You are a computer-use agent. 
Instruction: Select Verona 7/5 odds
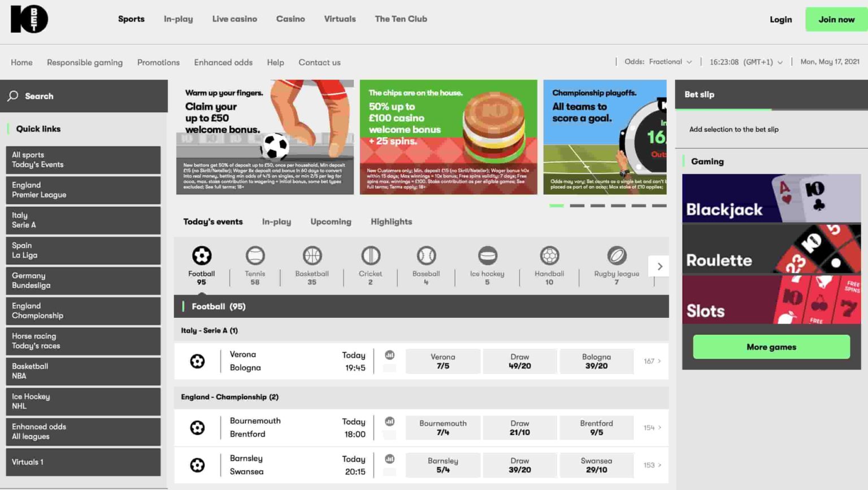tap(443, 361)
